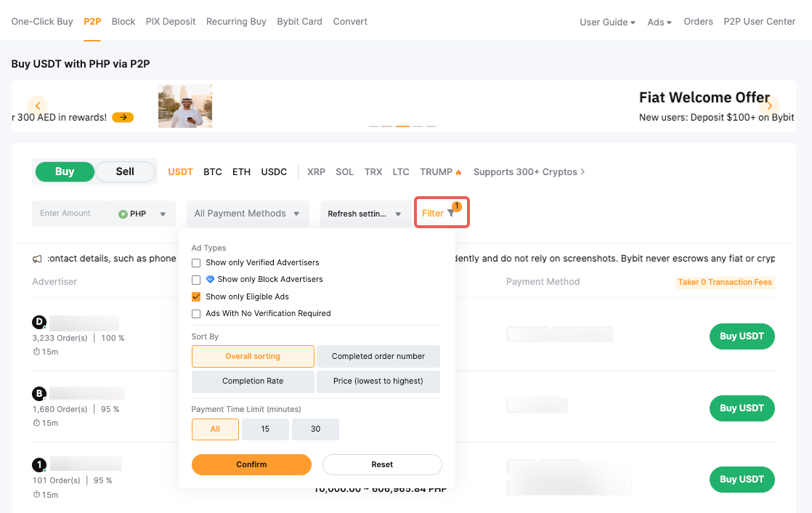Screen dimensions: 812x513
Task: Open the Refresh settings dropdown
Action: pos(365,214)
